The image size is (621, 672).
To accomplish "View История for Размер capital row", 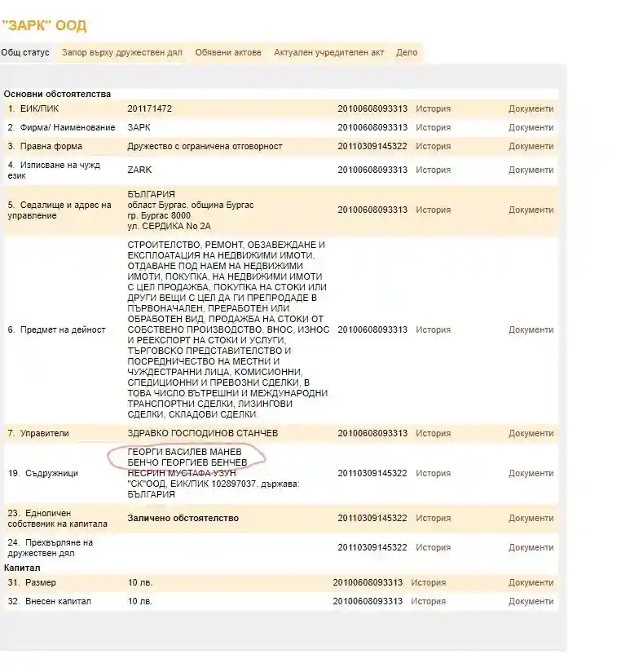I will coord(428,582).
